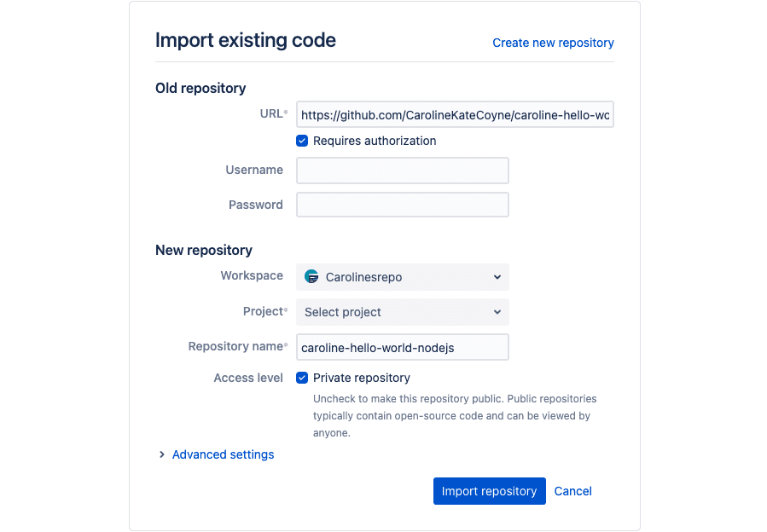Viewport: 767px width, 532px height.
Task: Disable the Requires authorization checkbox
Action: tap(302, 141)
